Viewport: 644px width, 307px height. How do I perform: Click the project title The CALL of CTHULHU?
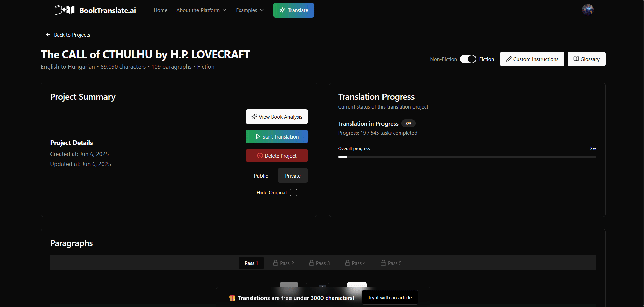tap(145, 54)
